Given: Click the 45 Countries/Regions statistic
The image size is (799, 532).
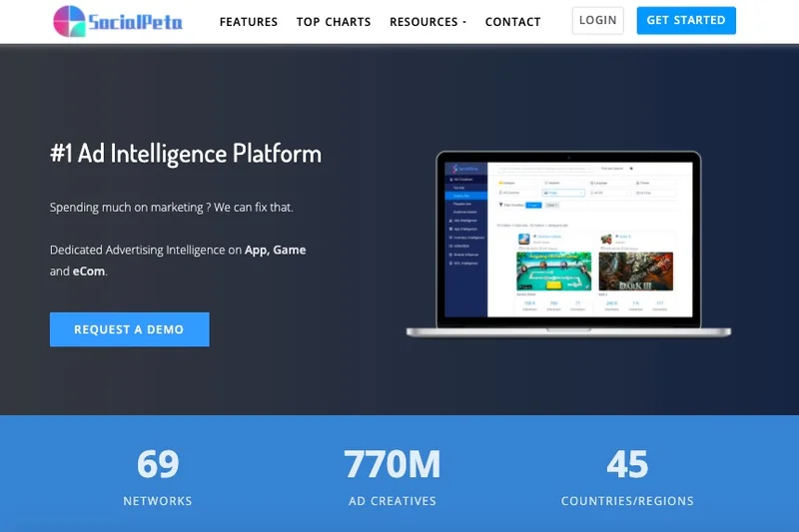Looking at the screenshot, I should point(626,476).
